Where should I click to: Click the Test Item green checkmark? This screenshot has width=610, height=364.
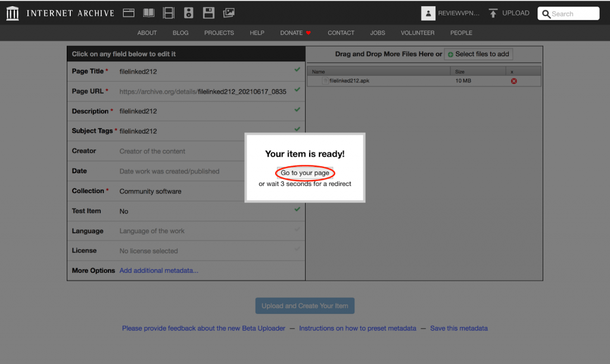click(x=297, y=209)
